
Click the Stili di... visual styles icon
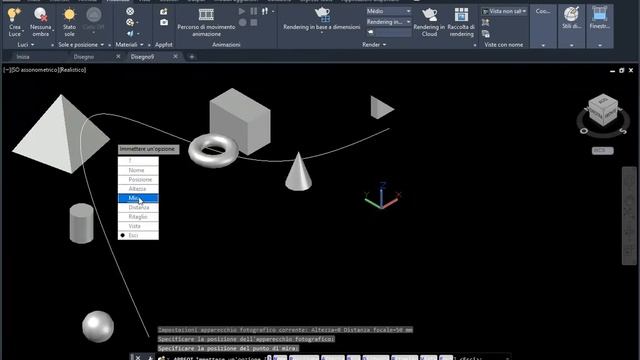point(571,15)
